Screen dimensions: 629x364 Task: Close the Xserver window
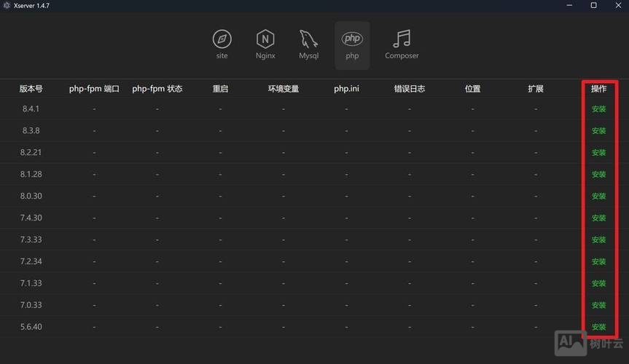point(618,5)
